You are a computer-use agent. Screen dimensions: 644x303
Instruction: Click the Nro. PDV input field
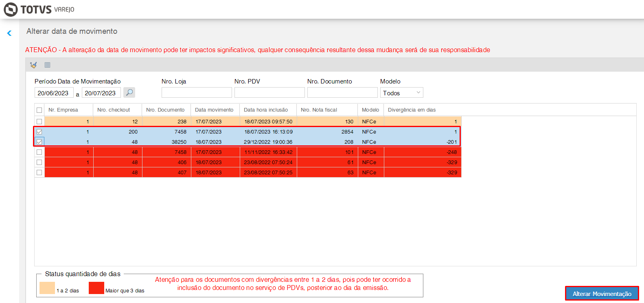pyautogui.click(x=269, y=92)
